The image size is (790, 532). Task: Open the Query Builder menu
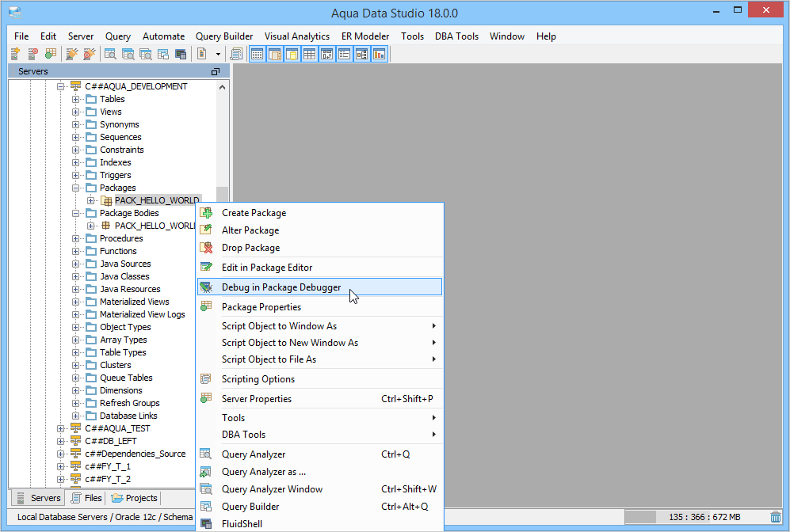(224, 36)
